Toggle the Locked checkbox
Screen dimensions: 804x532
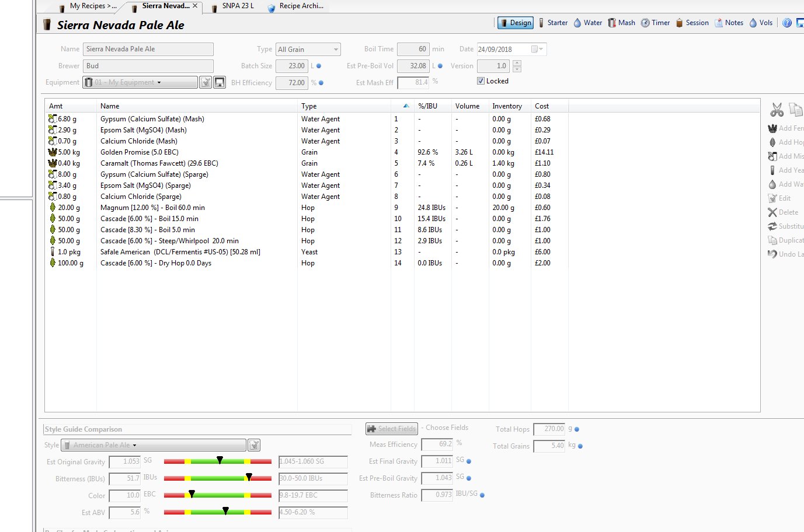(481, 81)
